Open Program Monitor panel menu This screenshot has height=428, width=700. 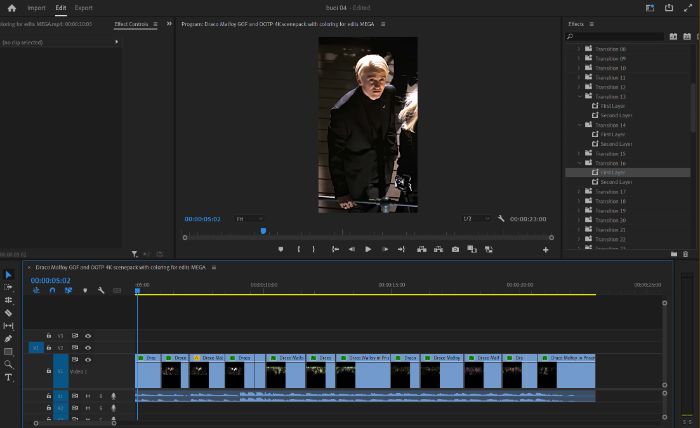383,24
